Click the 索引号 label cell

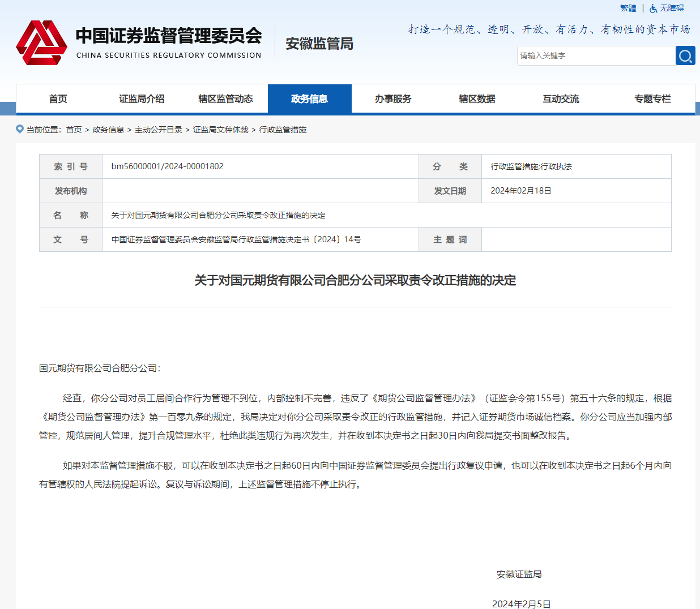click(71, 166)
